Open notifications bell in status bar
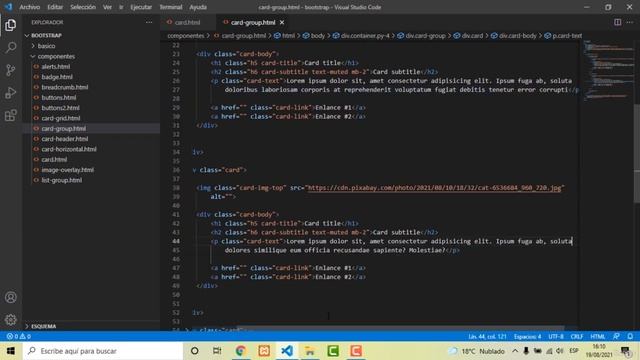The width and height of the screenshot is (640, 360). click(x=630, y=336)
